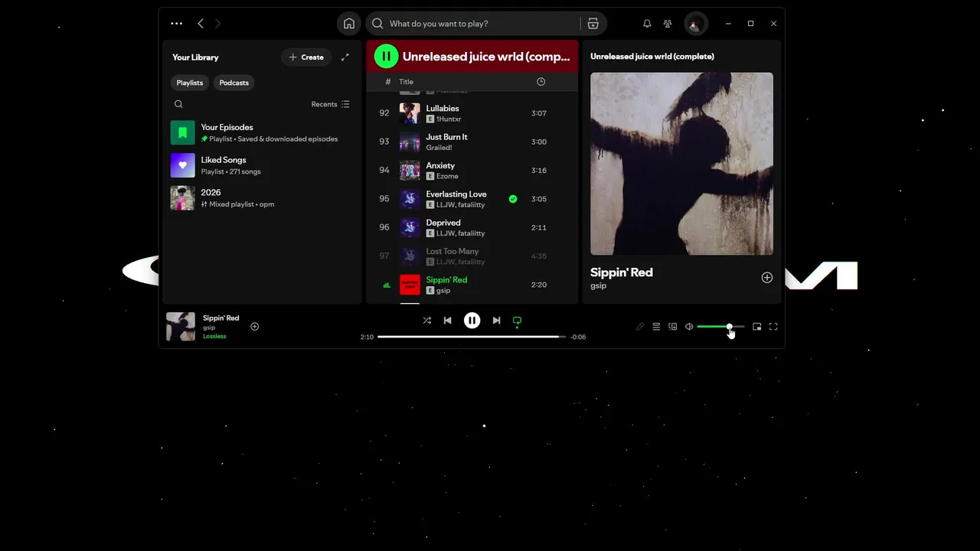The height and width of the screenshot is (551, 980).
Task: Toggle the saved checkmark on Everlasting Love
Action: point(513,199)
